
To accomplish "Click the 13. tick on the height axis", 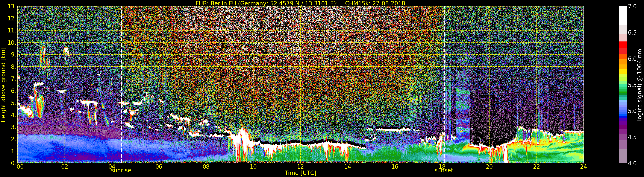I will tap(12, 6).
